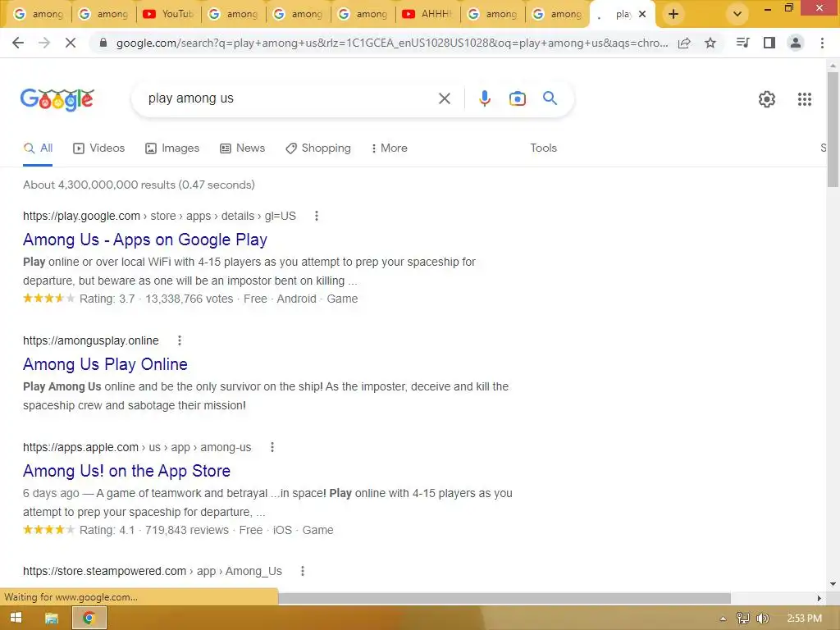Open the Chrome side panel icon

pyautogui.click(x=769, y=43)
